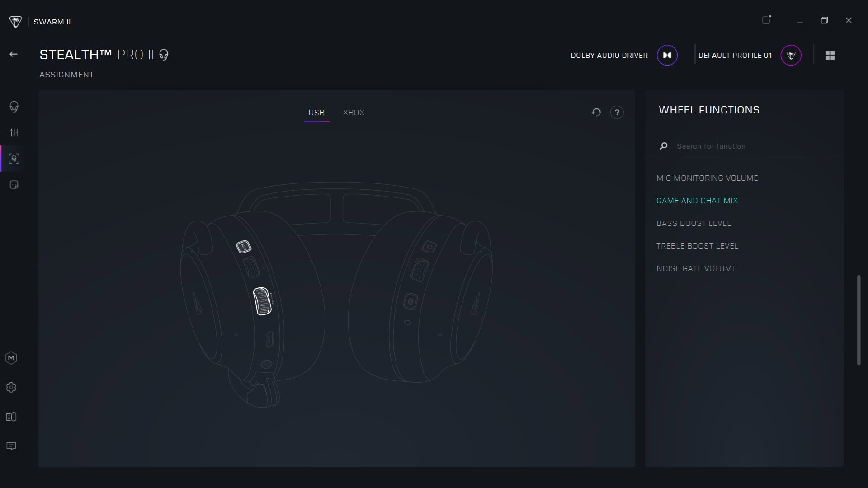Select the top button on right earcup

(429, 247)
